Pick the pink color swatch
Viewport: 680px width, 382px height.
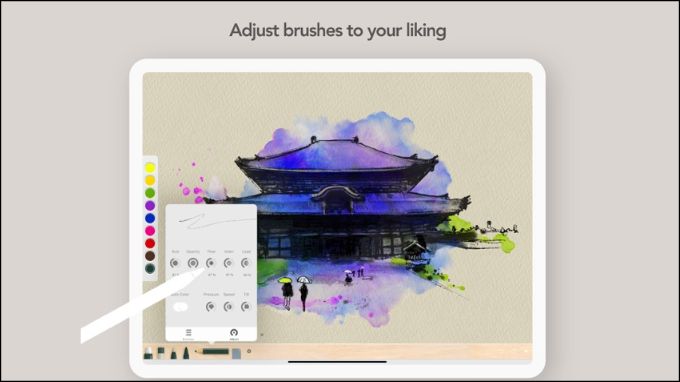[150, 231]
